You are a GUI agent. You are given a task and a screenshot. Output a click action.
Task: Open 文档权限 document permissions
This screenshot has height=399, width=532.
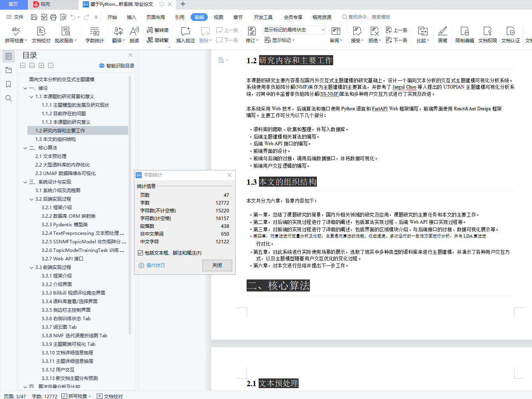point(488,35)
